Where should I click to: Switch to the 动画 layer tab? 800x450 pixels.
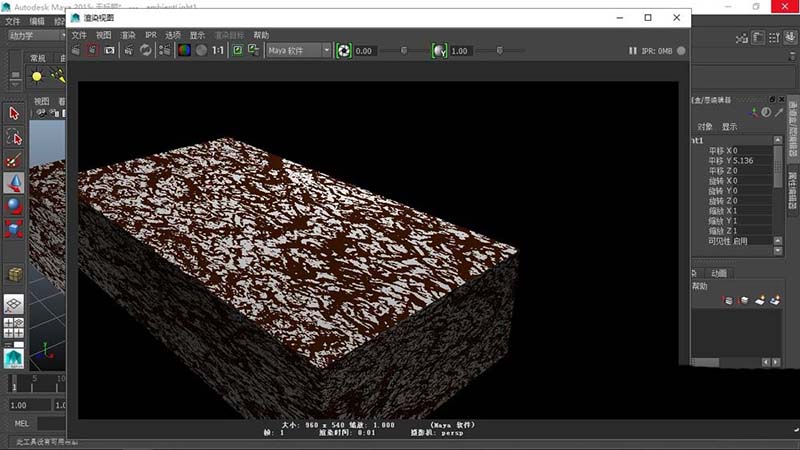pyautogui.click(x=719, y=272)
